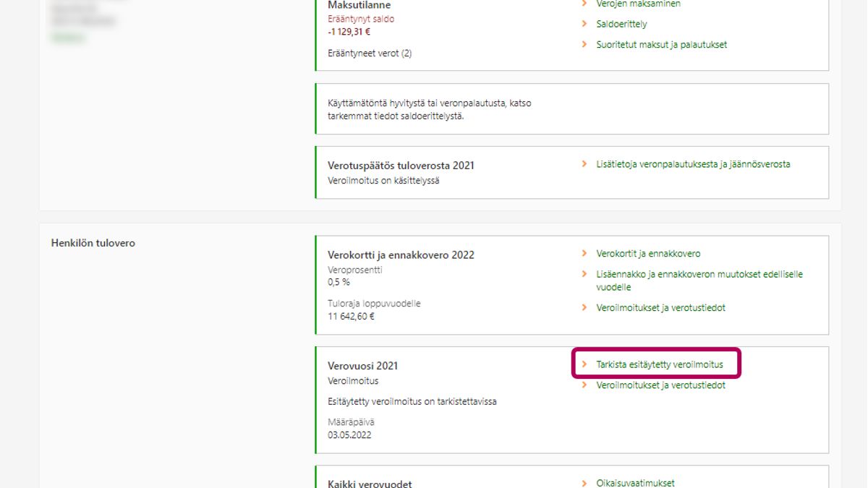Click the Verovuosi 2021 card heading

click(x=362, y=366)
